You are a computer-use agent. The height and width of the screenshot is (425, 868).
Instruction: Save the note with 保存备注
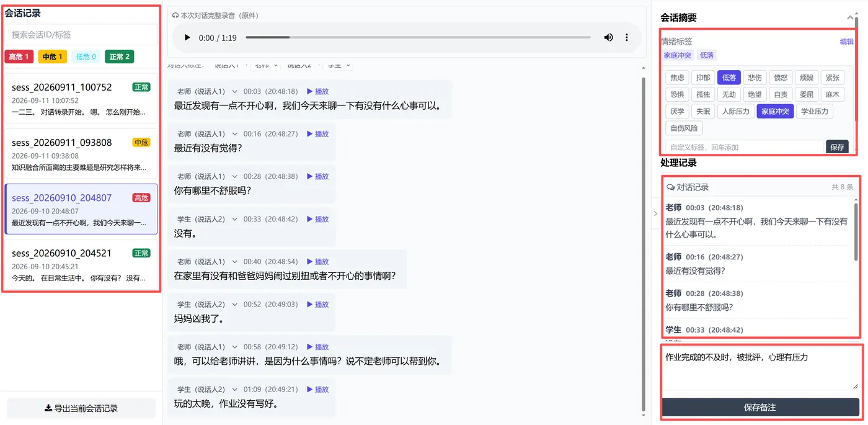pyautogui.click(x=761, y=408)
